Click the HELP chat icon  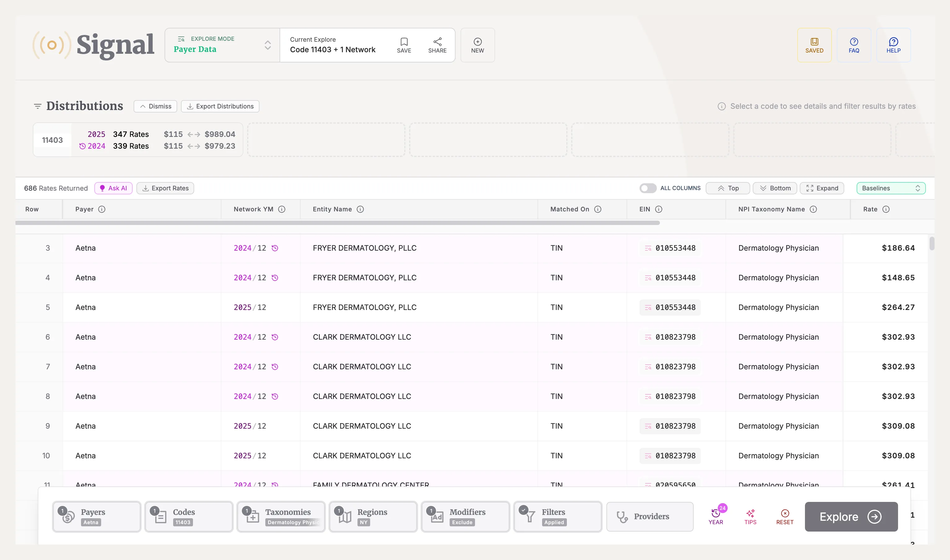pyautogui.click(x=893, y=42)
